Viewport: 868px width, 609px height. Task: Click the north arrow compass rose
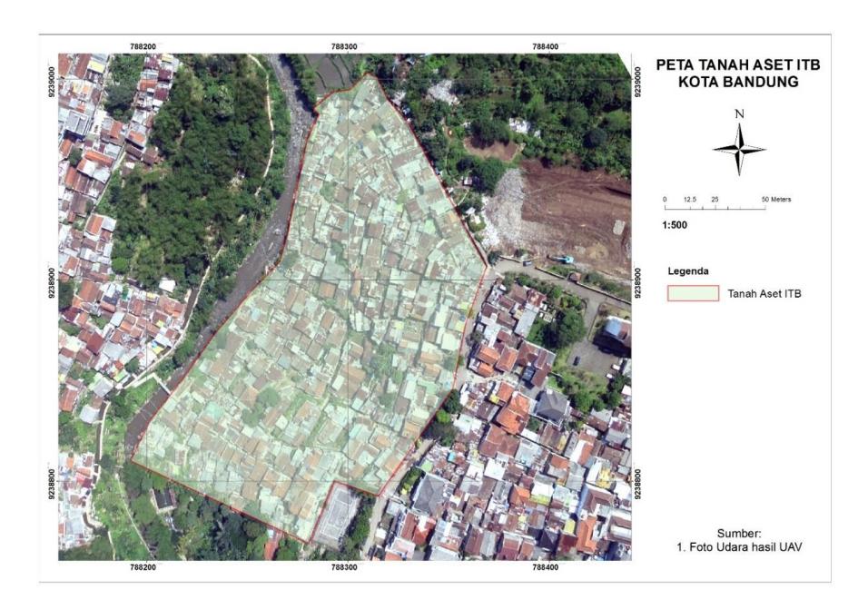tap(739, 148)
